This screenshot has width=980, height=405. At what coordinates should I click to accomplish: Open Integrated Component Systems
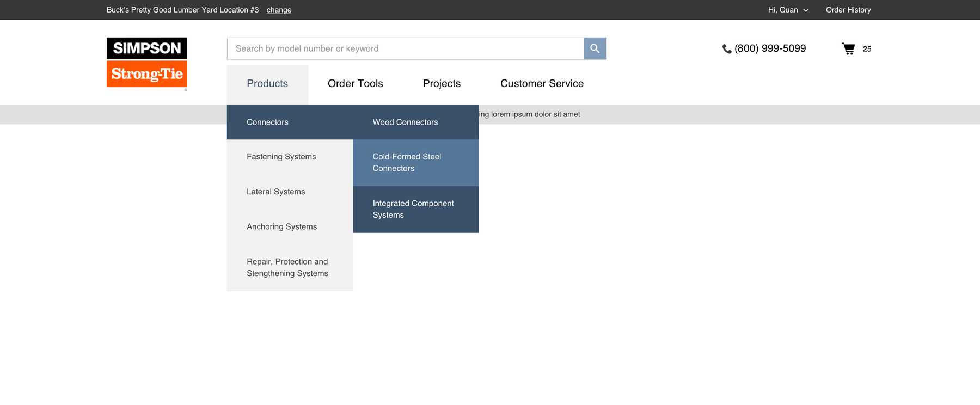coord(413,210)
